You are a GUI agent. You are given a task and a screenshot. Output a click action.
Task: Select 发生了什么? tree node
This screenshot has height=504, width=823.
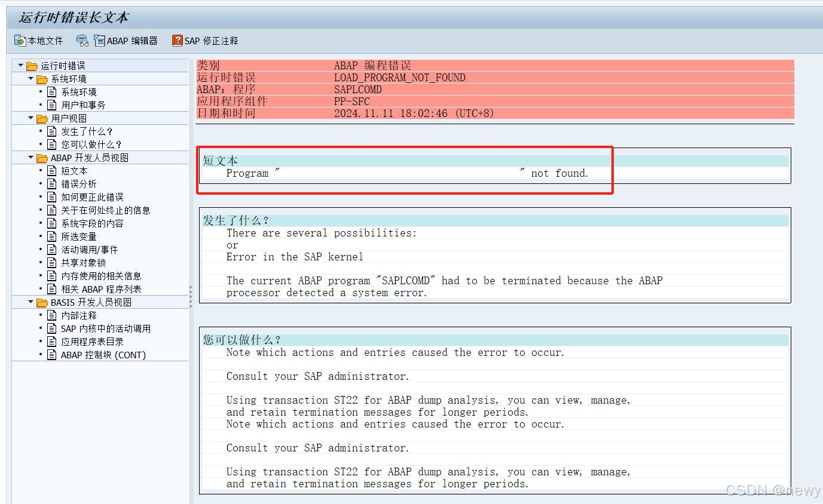[87, 131]
